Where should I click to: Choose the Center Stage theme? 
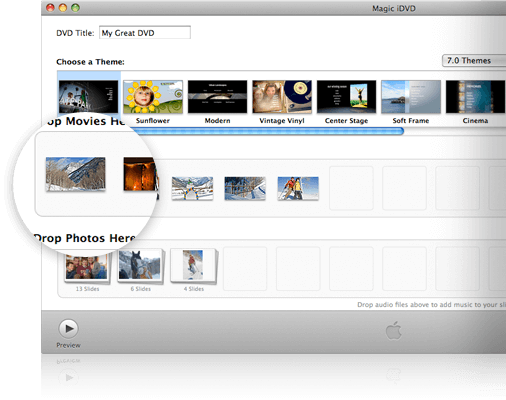[346, 97]
